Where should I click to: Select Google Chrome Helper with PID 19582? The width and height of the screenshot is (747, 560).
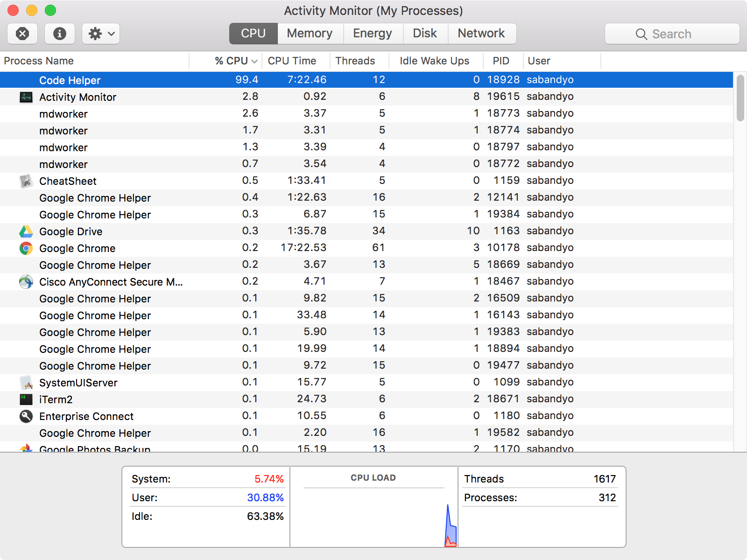[x=366, y=433]
